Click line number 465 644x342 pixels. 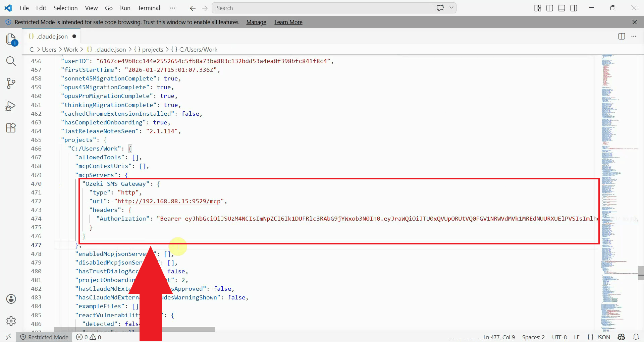[x=36, y=140]
